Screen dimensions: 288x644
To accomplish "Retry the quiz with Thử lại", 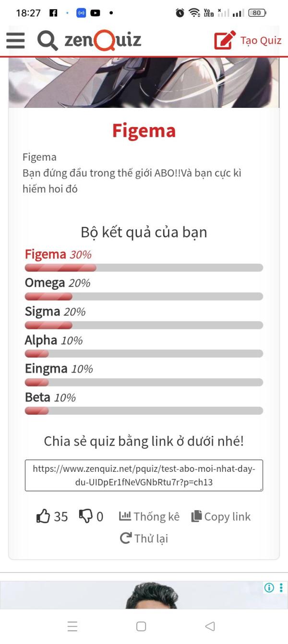I will point(144,539).
